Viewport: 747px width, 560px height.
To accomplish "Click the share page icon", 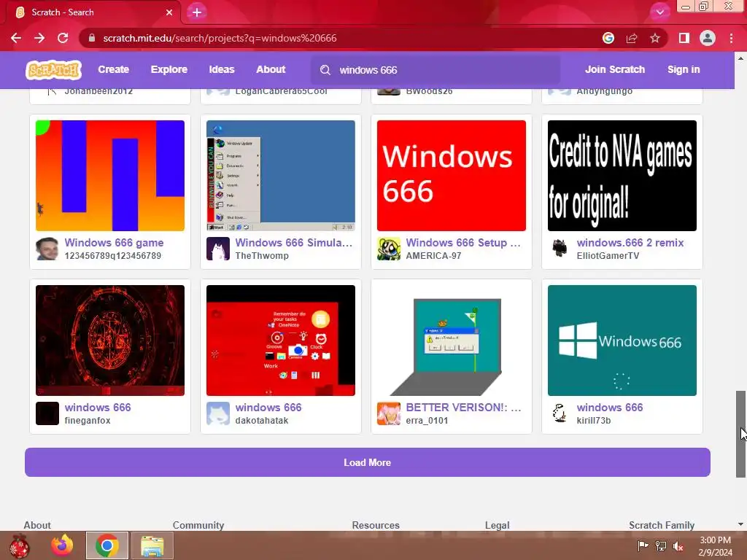I will (632, 38).
